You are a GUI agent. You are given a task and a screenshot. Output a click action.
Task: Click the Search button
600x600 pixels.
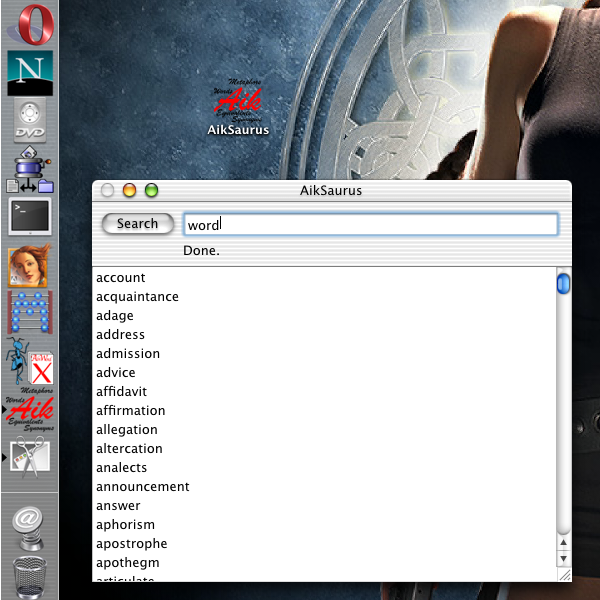click(137, 224)
